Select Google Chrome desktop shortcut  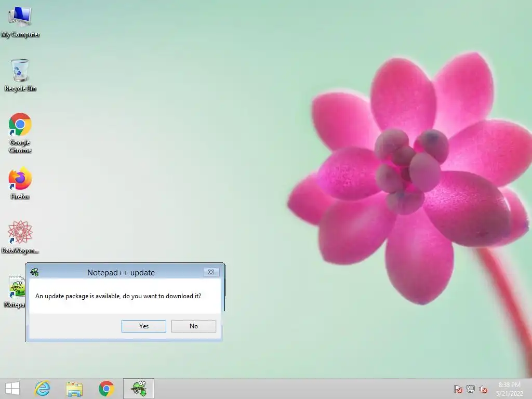click(x=20, y=133)
